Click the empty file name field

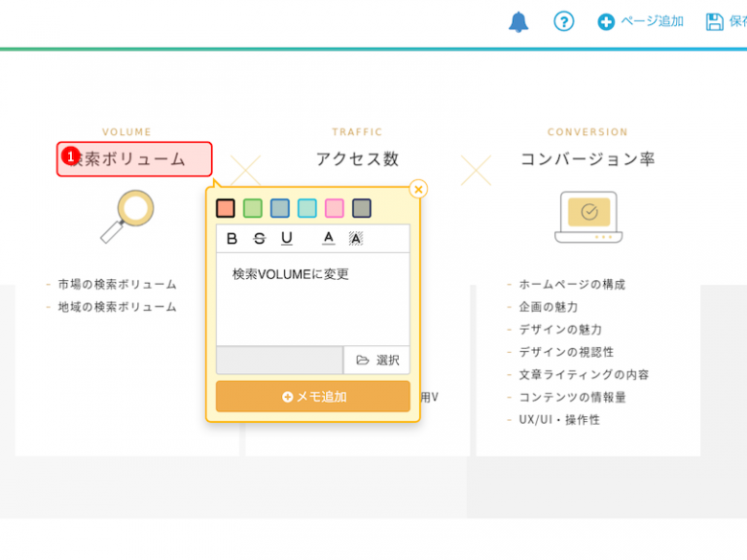(280, 360)
